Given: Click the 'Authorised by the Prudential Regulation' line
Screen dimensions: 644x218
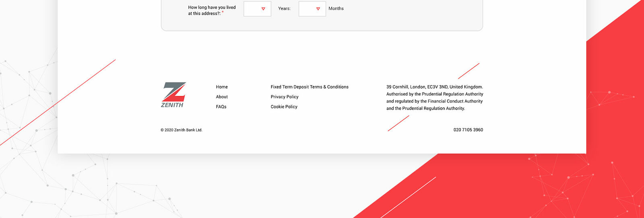Looking at the screenshot, I should (x=435, y=94).
